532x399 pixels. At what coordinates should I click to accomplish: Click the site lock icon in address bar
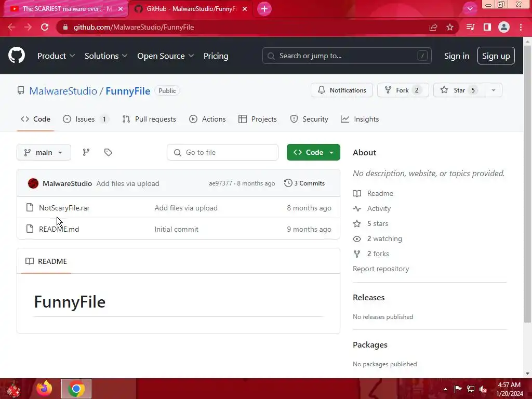pos(65,27)
